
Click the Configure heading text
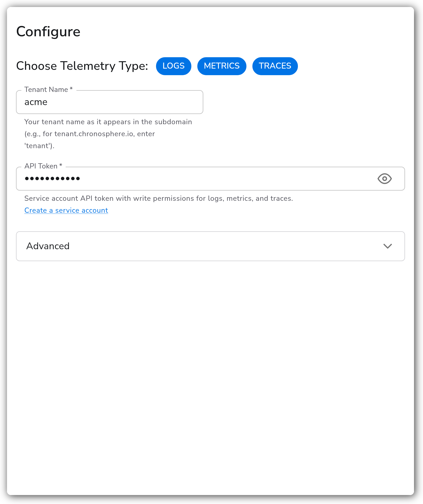48,32
